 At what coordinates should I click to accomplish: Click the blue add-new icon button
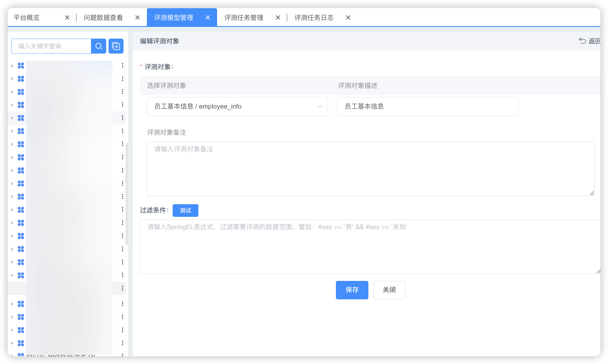pyautogui.click(x=116, y=46)
